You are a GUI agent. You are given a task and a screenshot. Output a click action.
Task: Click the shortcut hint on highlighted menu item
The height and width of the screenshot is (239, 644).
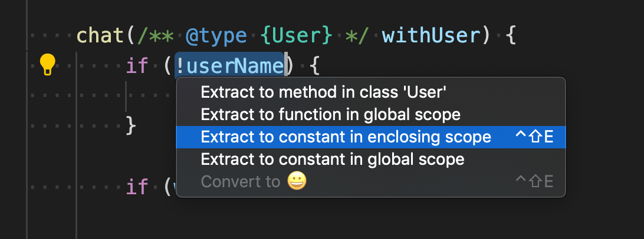point(534,137)
